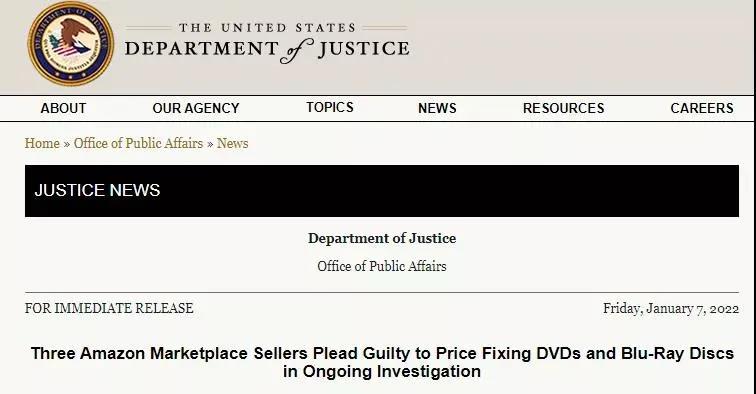The width and height of the screenshot is (756, 394).
Task: Click THE UNITED STATES text above the wordmark
Action: tap(267, 28)
